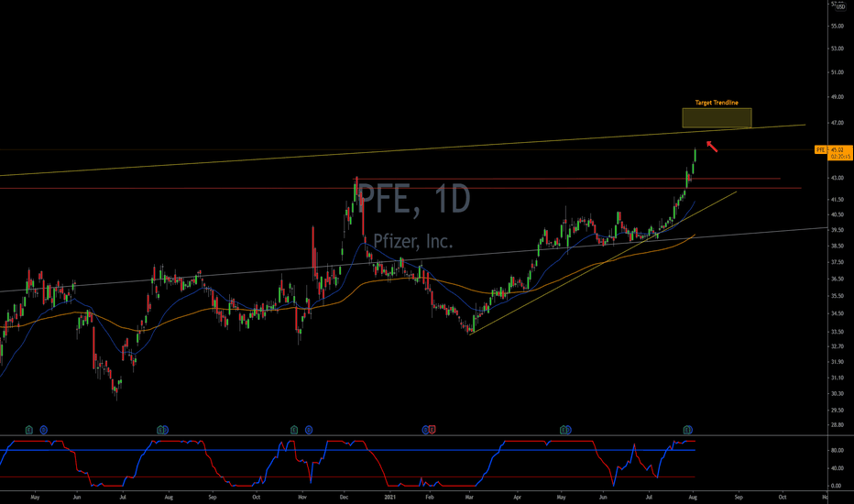854x504 pixels.
Task: Click the Dec label on time axis
Action: (x=345, y=497)
